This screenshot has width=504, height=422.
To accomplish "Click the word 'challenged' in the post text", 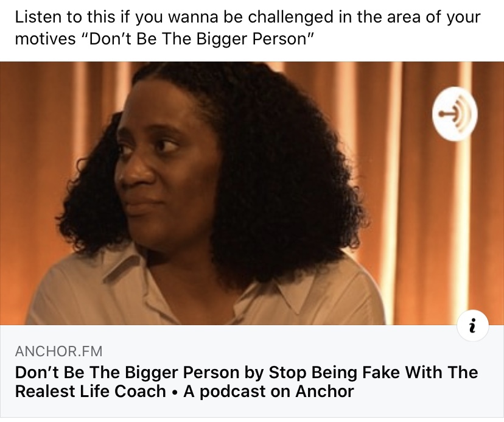I will click(x=290, y=18).
